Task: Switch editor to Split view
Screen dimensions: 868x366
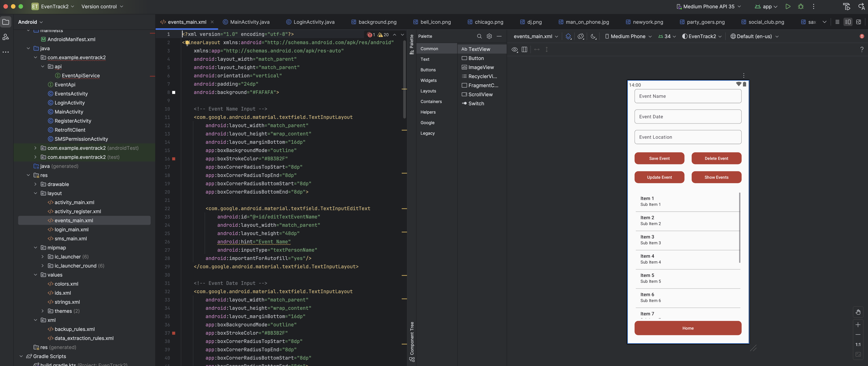Action: point(848,22)
